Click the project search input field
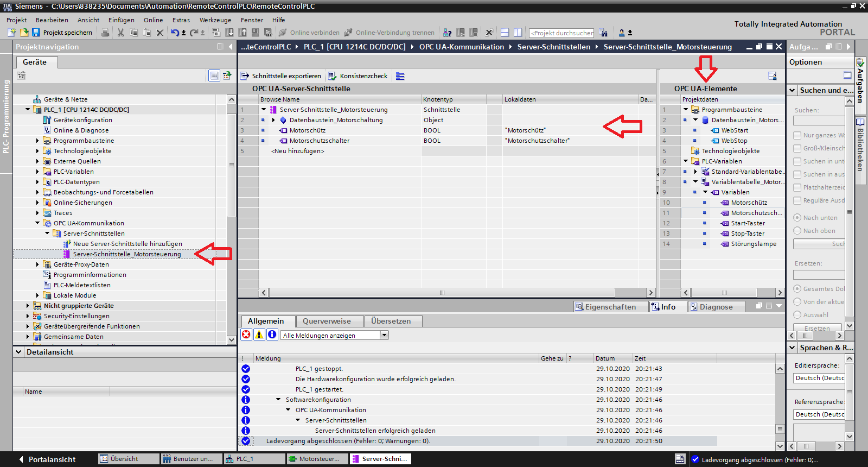This screenshot has width=868, height=467. (x=561, y=33)
